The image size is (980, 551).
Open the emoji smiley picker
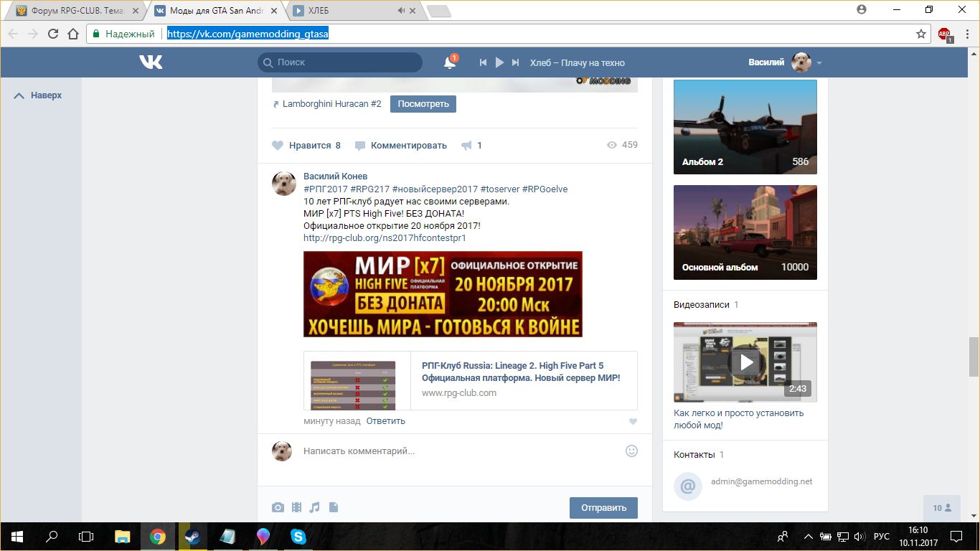click(x=631, y=451)
